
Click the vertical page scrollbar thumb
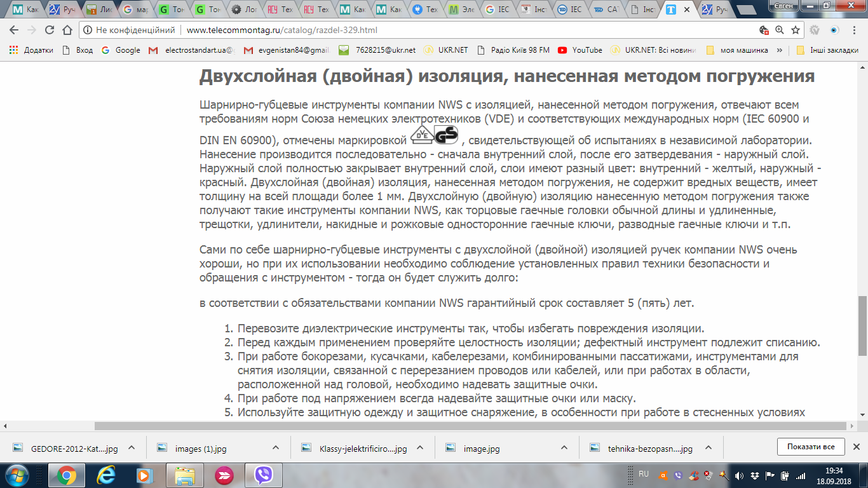tap(862, 326)
